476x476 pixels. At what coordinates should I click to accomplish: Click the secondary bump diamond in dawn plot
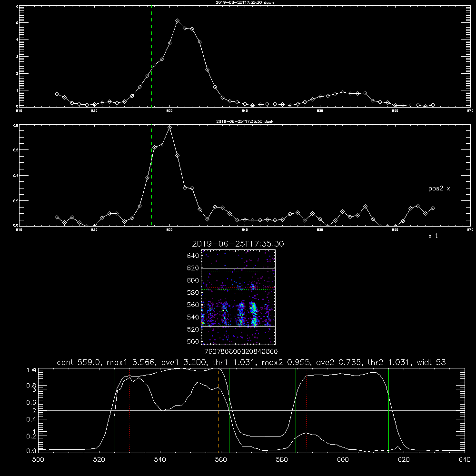pyautogui.click(x=342, y=92)
